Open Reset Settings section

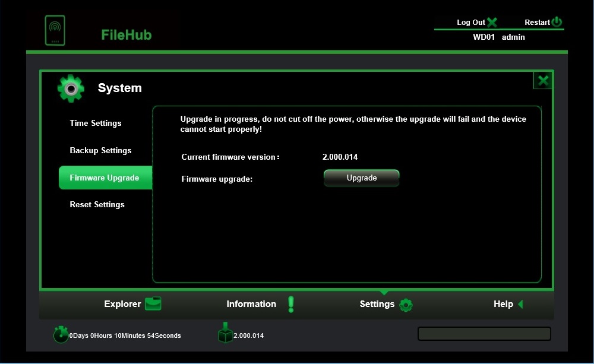tap(97, 204)
